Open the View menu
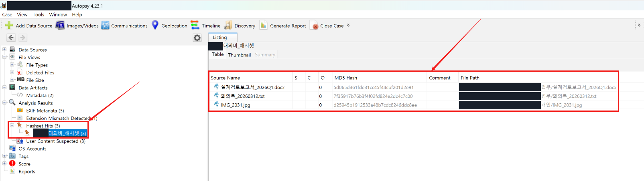The image size is (644, 181). coord(22,14)
